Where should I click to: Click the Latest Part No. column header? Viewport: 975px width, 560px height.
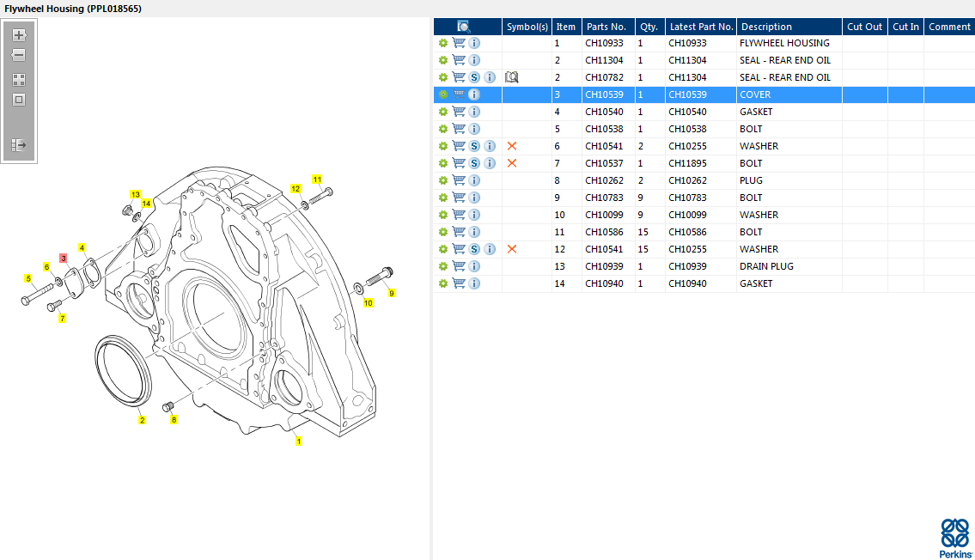point(701,27)
